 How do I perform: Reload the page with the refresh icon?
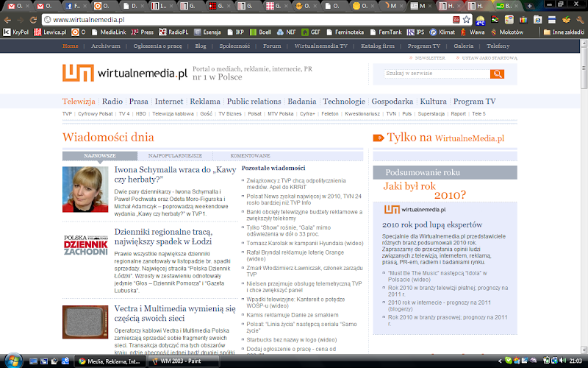(33, 20)
